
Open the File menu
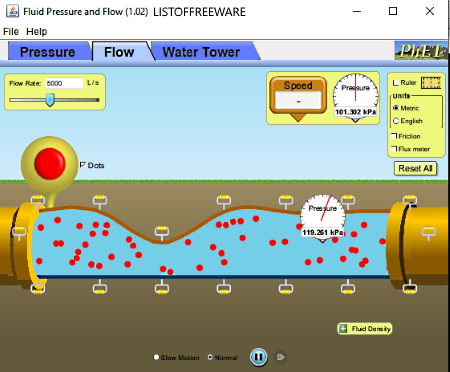pyautogui.click(x=11, y=32)
